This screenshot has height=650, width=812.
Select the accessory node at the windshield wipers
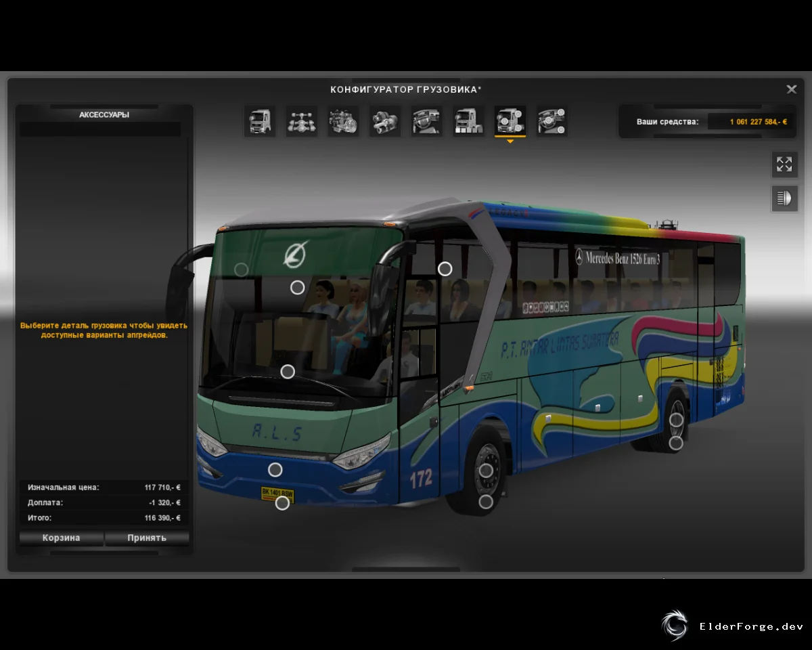(288, 371)
